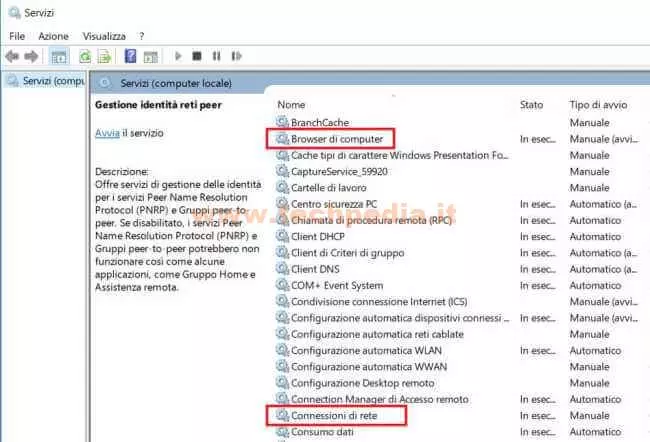Click the Export list toolbar icon
This screenshot has height=442, width=650.
102,57
